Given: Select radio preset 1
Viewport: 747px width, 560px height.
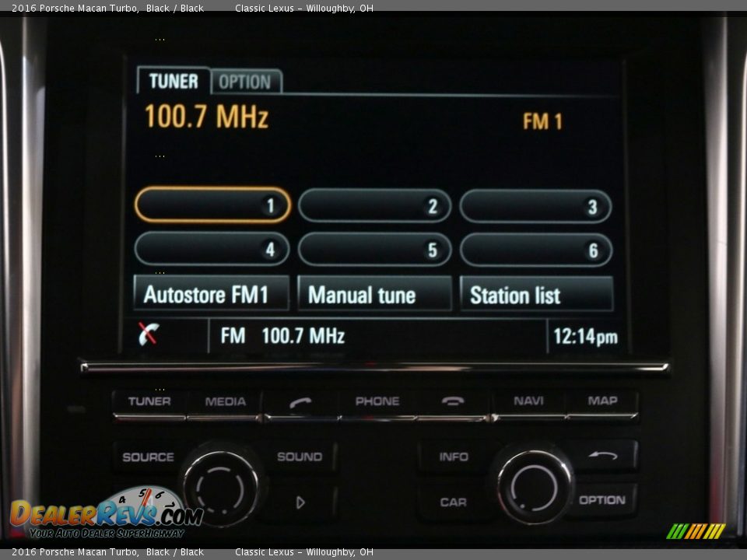Looking at the screenshot, I should pyautogui.click(x=212, y=205).
